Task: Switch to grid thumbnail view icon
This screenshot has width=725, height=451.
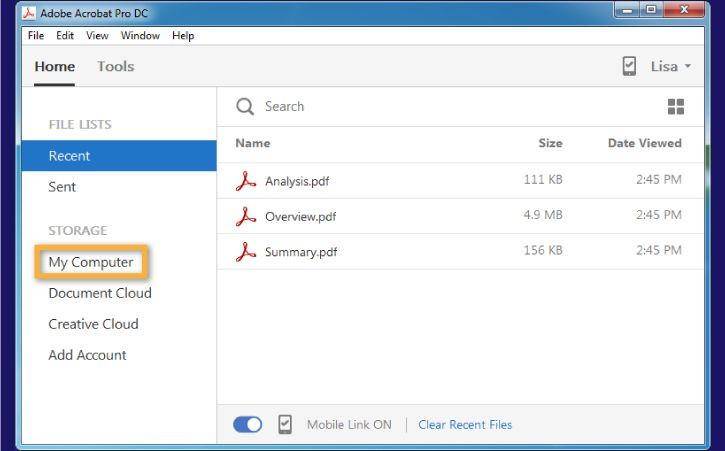Action: click(x=676, y=107)
